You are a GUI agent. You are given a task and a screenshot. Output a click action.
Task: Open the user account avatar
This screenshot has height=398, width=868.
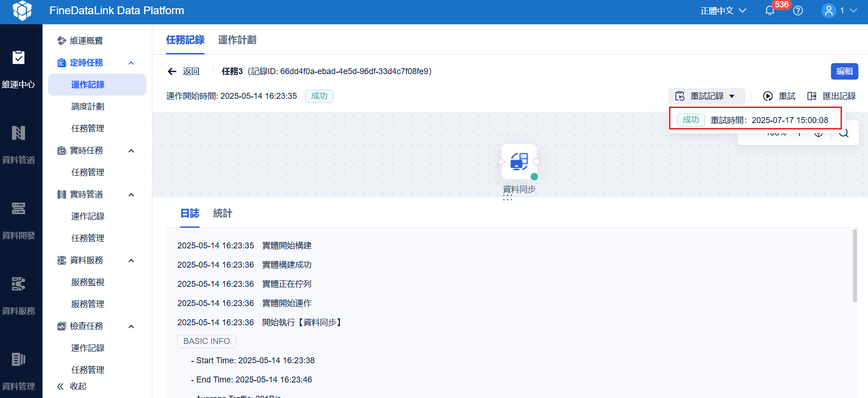point(829,11)
